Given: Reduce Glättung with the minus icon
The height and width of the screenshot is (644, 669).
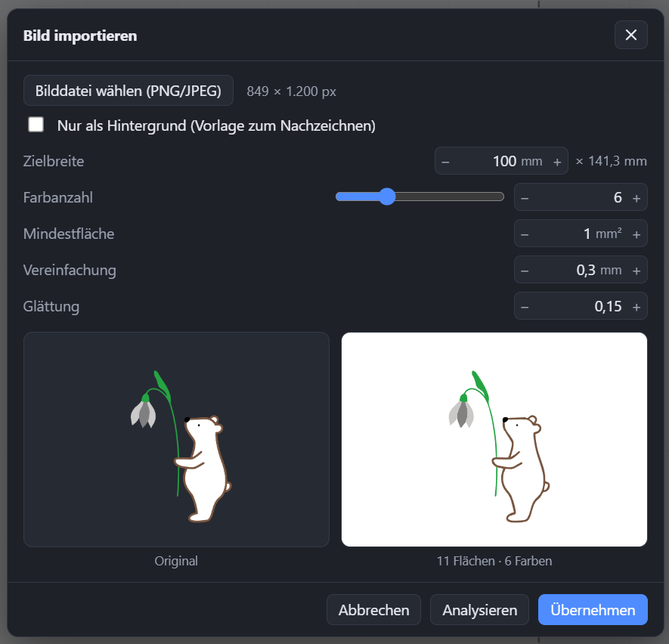Looking at the screenshot, I should [525, 307].
